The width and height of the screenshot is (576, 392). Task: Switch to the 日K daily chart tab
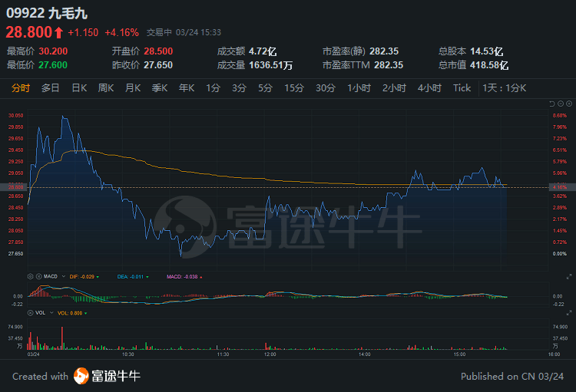point(79,88)
